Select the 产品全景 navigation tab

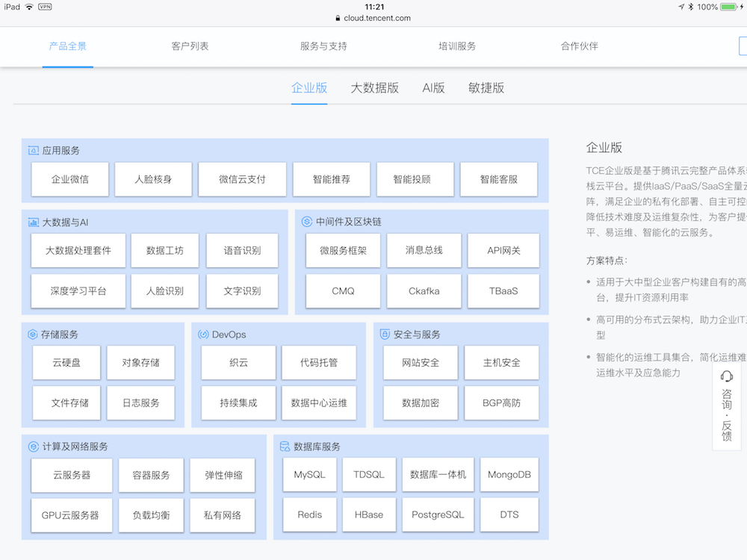point(68,46)
